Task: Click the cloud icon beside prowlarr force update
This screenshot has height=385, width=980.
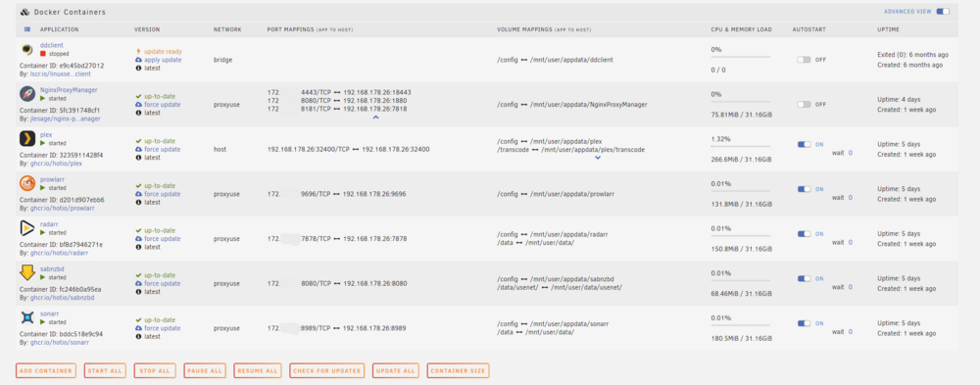Action: click(138, 194)
